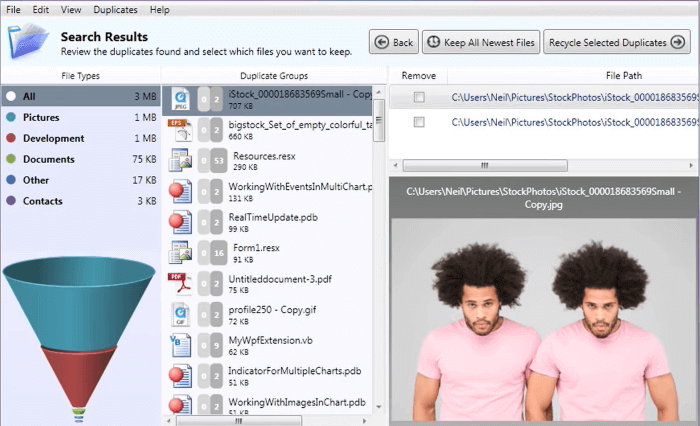Image resolution: width=700 pixels, height=426 pixels.
Task: Click the purple Contacts category dot
Action: pos(11,201)
